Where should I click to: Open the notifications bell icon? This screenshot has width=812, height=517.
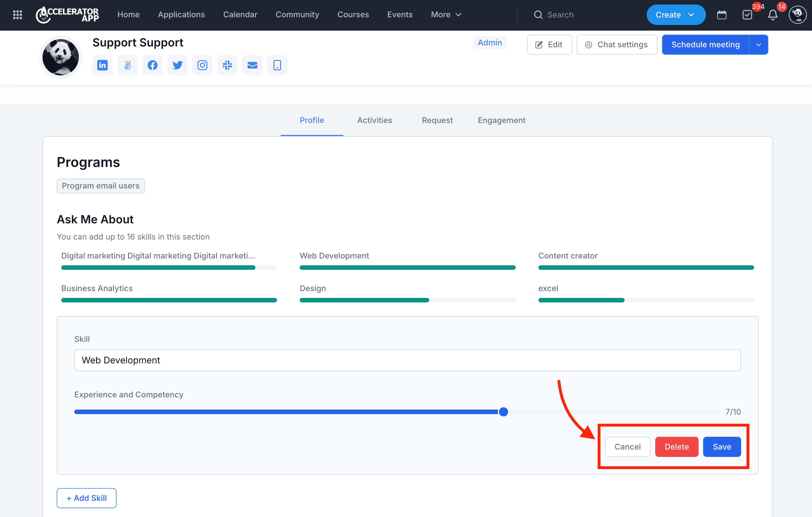773,15
